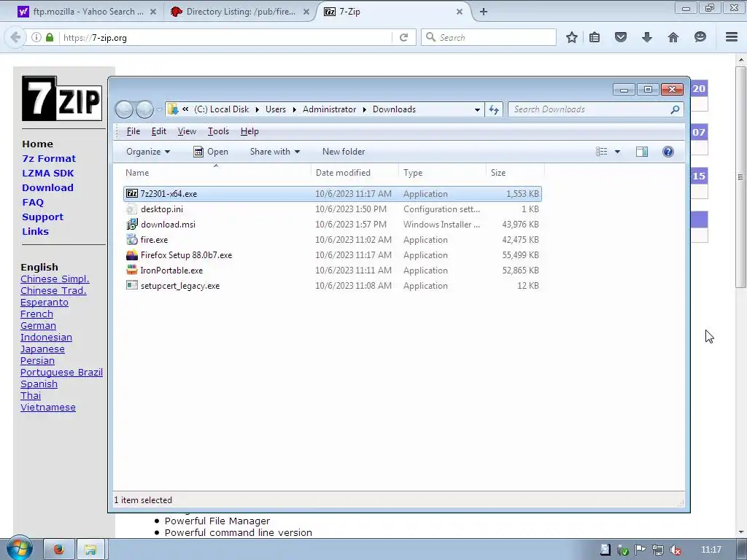Open the FAQ link in the sidebar
Image resolution: width=747 pixels, height=560 pixels.
(x=33, y=203)
